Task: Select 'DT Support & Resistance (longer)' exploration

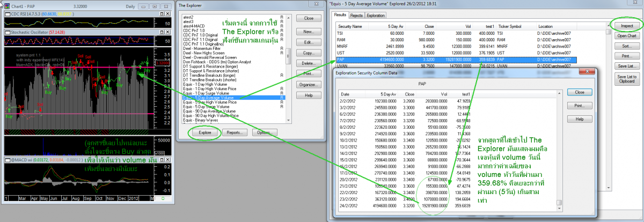Action: (x=233, y=68)
